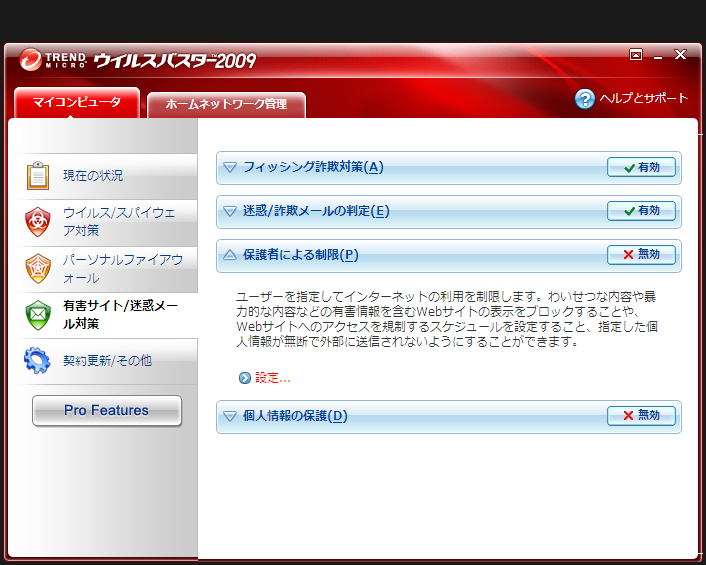Click the Trend Micro logo icon
This screenshot has height=565, width=706.
(31, 59)
